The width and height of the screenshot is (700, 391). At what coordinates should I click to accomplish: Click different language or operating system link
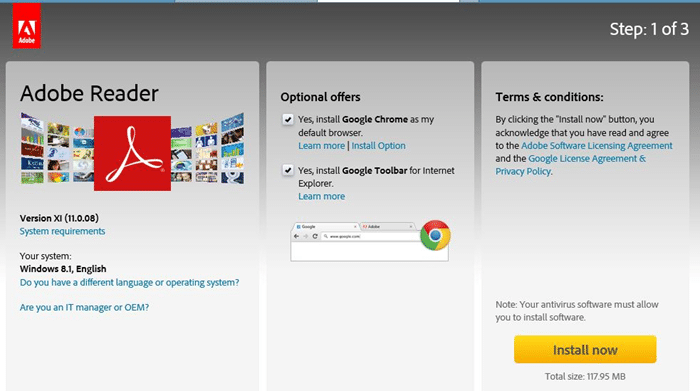coord(129,283)
